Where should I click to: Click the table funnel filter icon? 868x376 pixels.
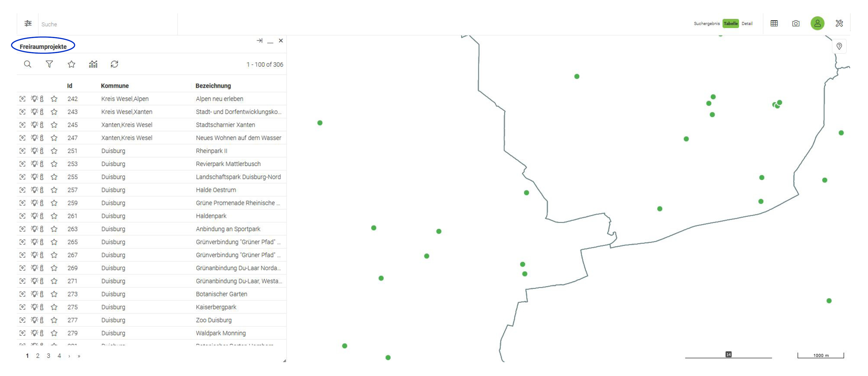pyautogui.click(x=49, y=64)
